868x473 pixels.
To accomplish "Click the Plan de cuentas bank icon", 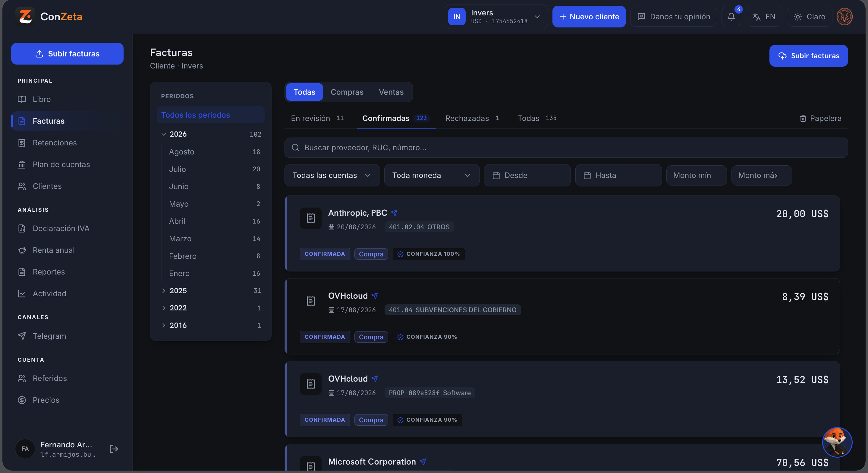I will point(22,165).
